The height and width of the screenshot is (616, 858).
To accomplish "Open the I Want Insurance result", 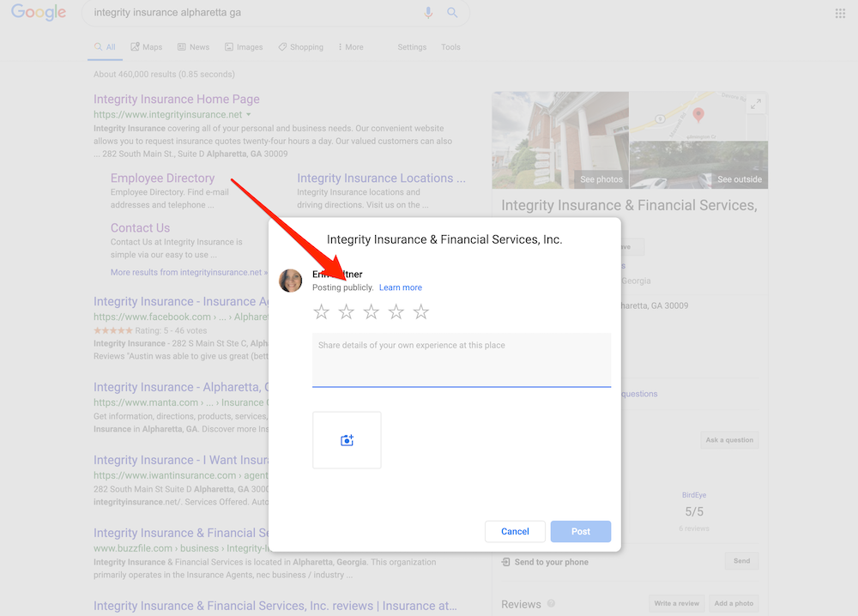I will [x=181, y=460].
